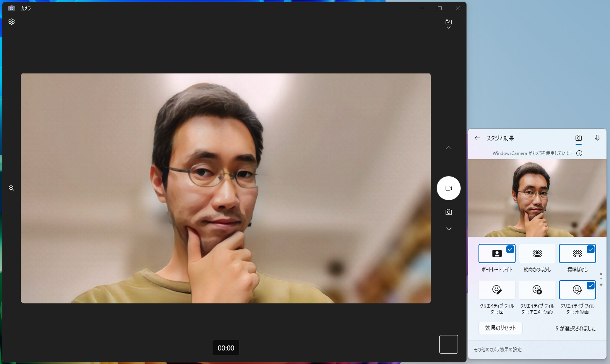Switch to photo mode camera icon
The height and width of the screenshot is (364, 610).
point(449,212)
